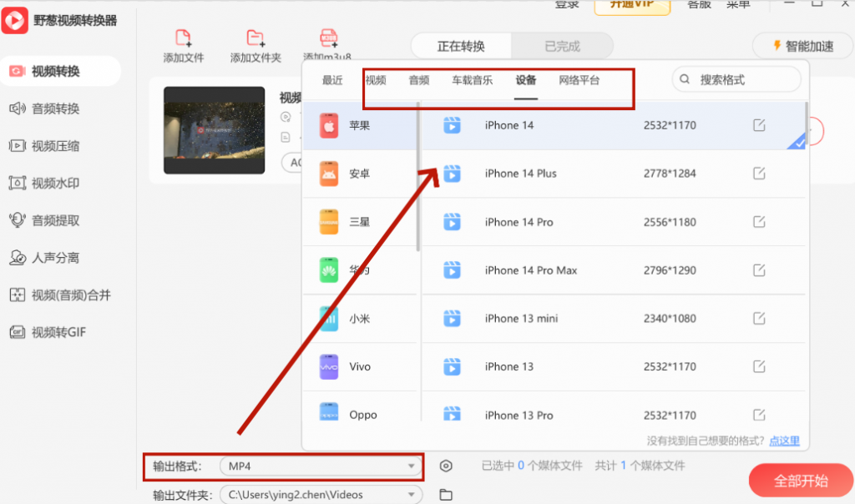
Task: Click the 全部开始 start all button
Action: 800,480
